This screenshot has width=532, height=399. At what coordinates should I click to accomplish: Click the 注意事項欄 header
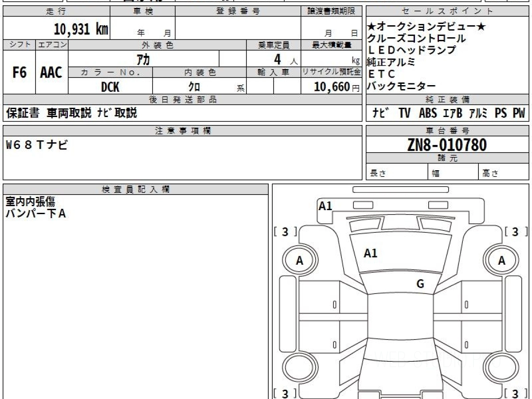(183, 131)
